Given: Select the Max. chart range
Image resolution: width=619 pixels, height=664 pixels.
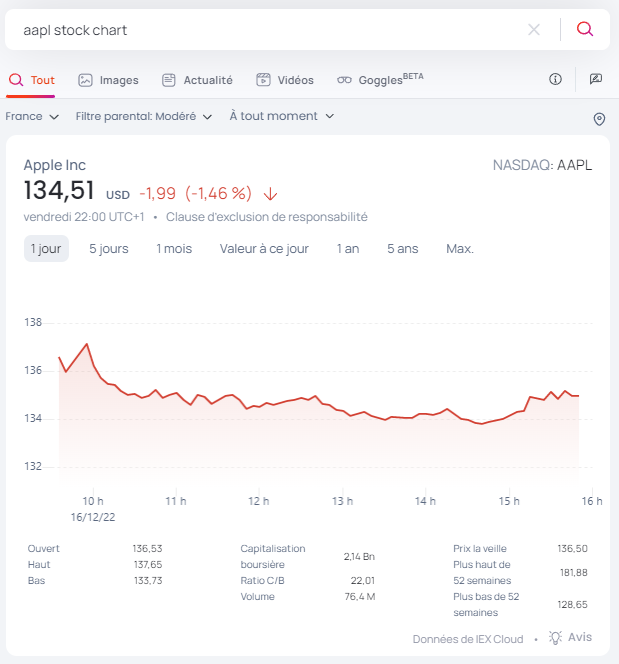Looking at the screenshot, I should tap(460, 249).
